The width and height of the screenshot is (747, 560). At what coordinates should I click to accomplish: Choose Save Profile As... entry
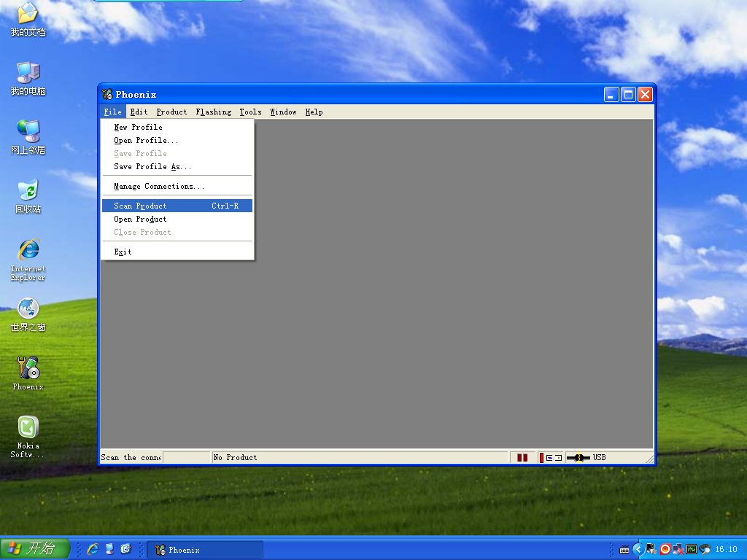(177, 167)
